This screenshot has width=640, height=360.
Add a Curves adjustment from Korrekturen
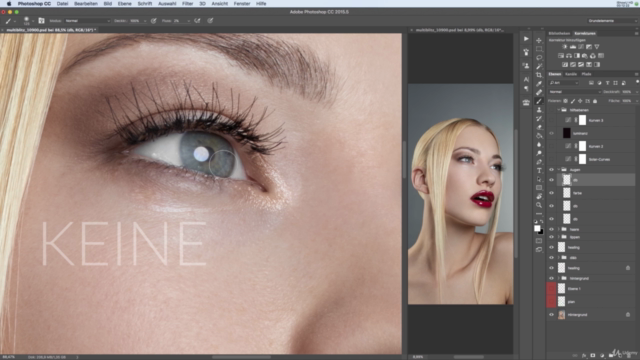coord(581,47)
